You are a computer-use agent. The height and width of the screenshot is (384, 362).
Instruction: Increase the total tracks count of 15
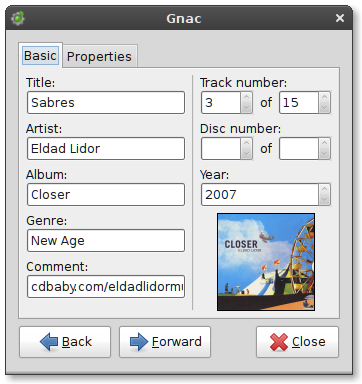[324, 97]
